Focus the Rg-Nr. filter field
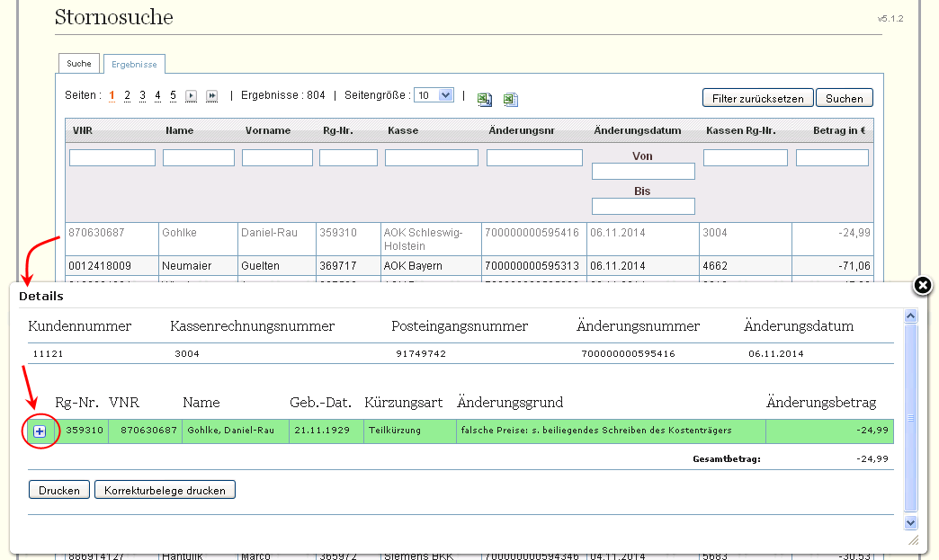 (349, 158)
